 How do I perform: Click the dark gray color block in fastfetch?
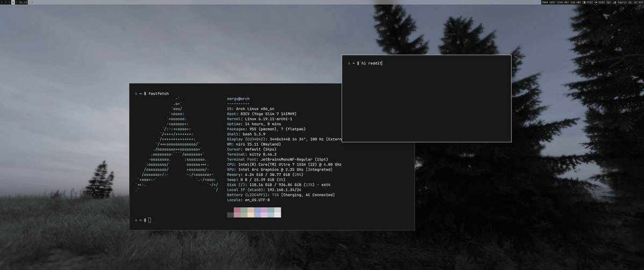pyautogui.click(x=230, y=215)
